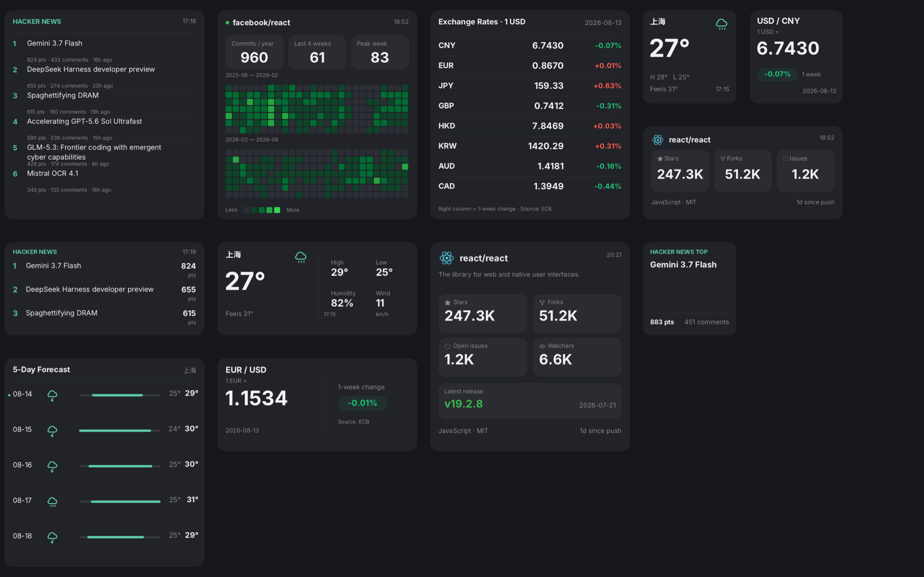Click the rain cloud icon beside Humidity weather card
Screen dimensions: 924x577
301,257
